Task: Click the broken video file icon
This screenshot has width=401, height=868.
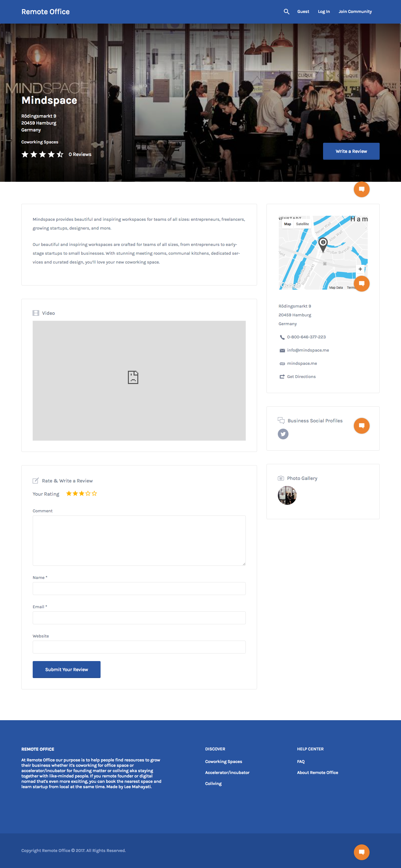Action: [x=133, y=377]
